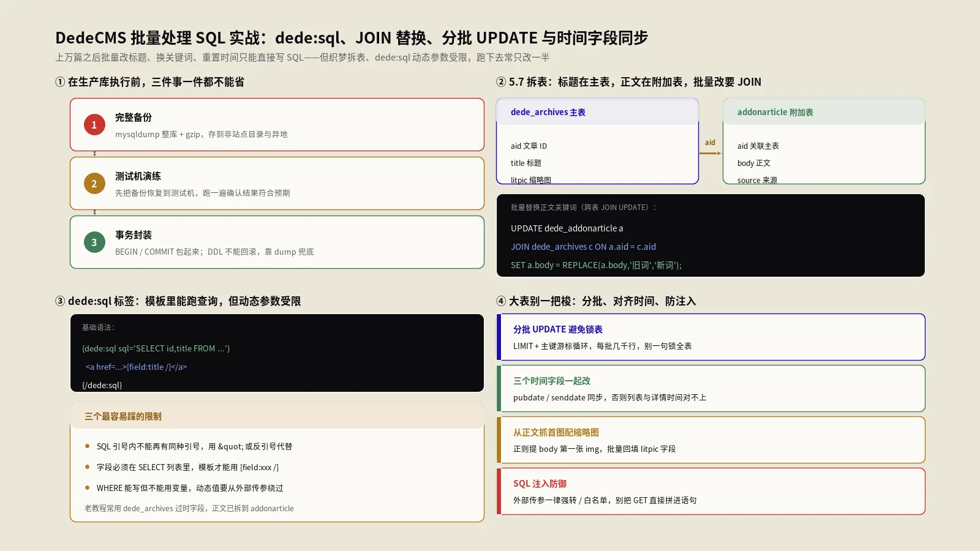Click the red step 1 circle
980x551 pixels.
click(94, 125)
